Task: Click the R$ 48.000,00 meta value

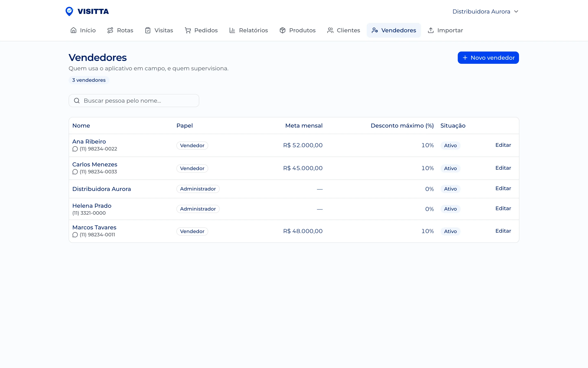Action: pyautogui.click(x=303, y=231)
